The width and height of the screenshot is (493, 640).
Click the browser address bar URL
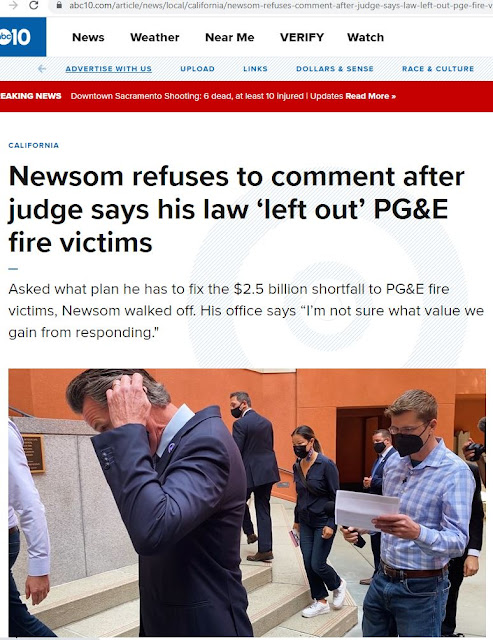(x=281, y=5)
